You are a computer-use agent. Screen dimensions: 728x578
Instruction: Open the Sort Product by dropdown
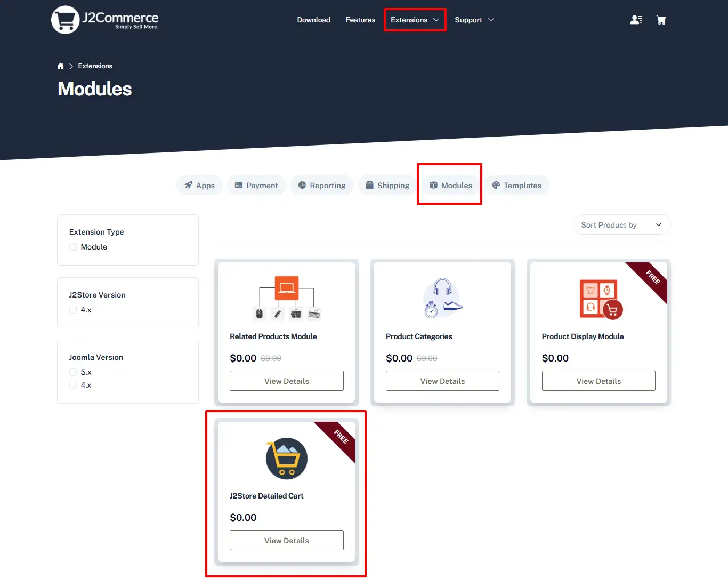point(622,225)
